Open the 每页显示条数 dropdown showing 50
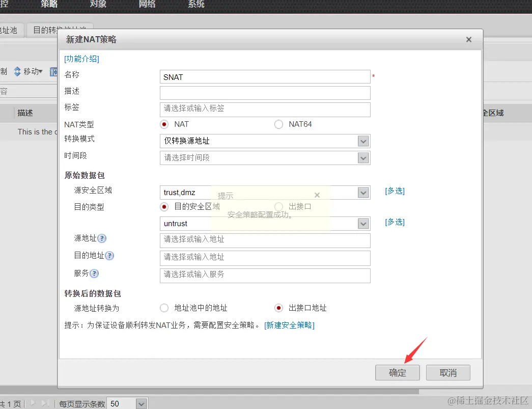The height and width of the screenshot is (409, 532). [x=127, y=403]
